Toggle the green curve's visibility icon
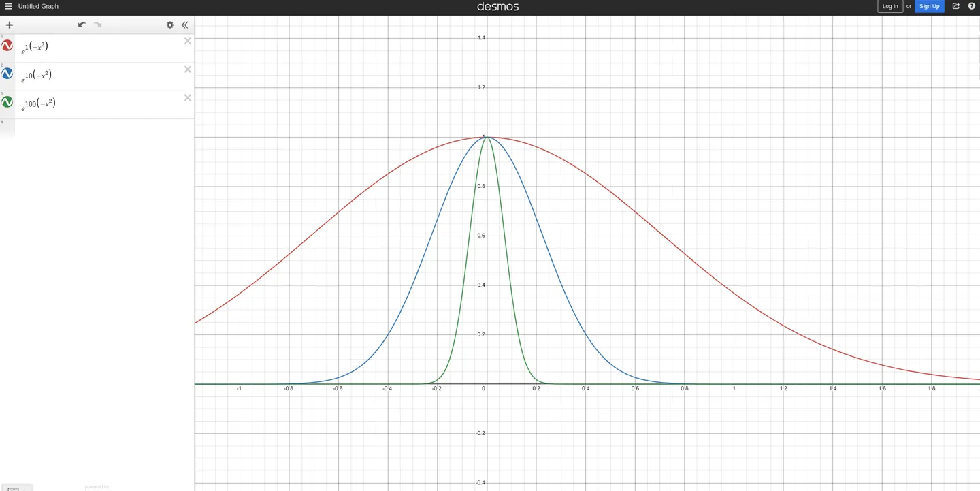 pos(7,102)
